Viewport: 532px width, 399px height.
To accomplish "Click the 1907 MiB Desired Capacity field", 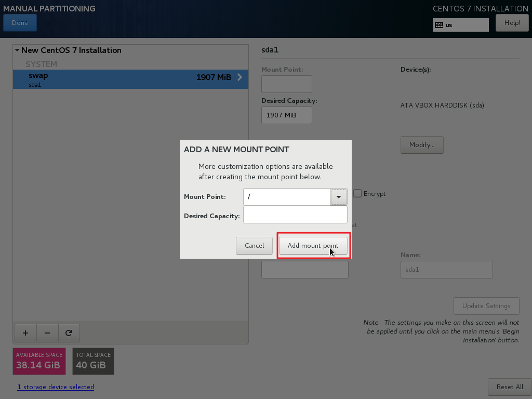I will 287,115.
